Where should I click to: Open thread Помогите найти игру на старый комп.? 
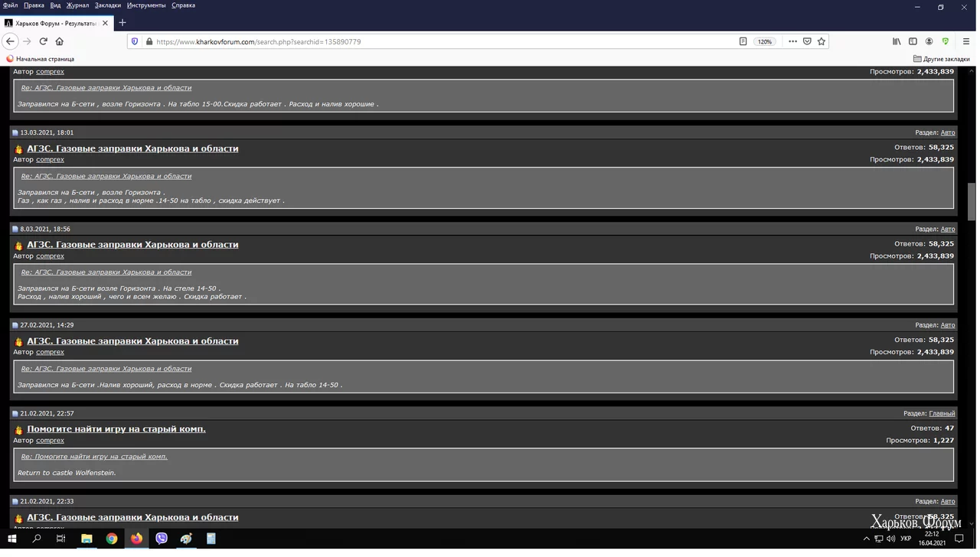[116, 429]
